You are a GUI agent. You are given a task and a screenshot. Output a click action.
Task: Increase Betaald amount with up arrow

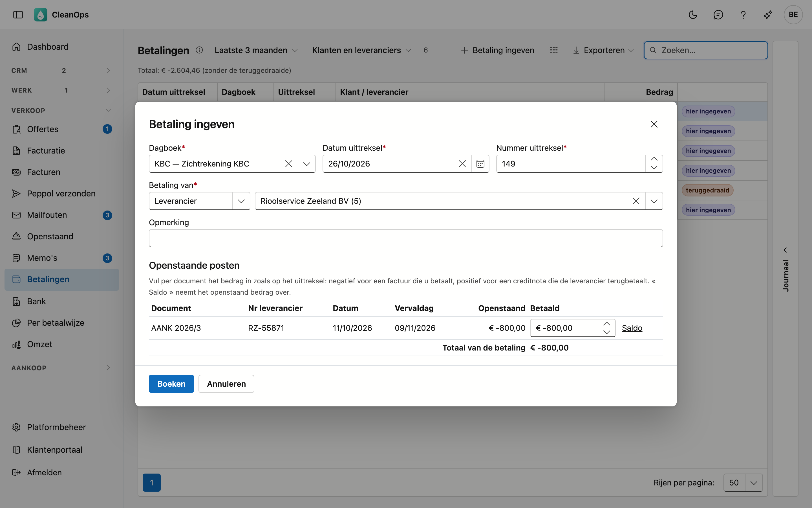tap(607, 324)
